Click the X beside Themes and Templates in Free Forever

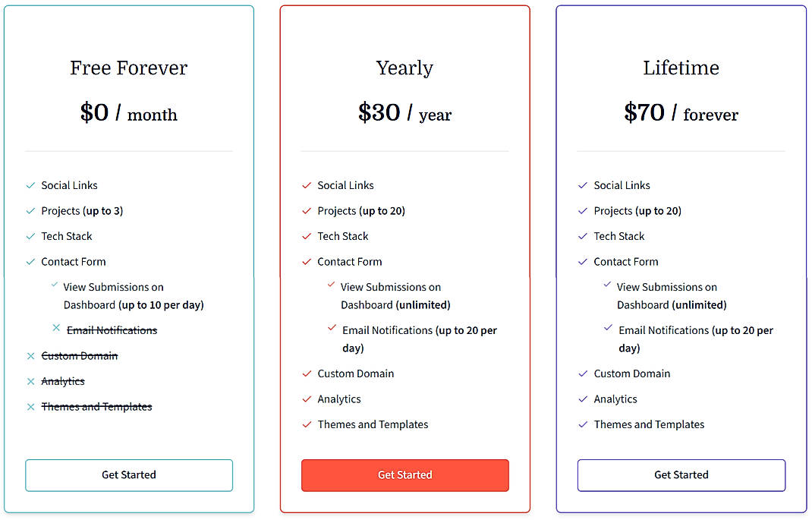[x=30, y=406]
